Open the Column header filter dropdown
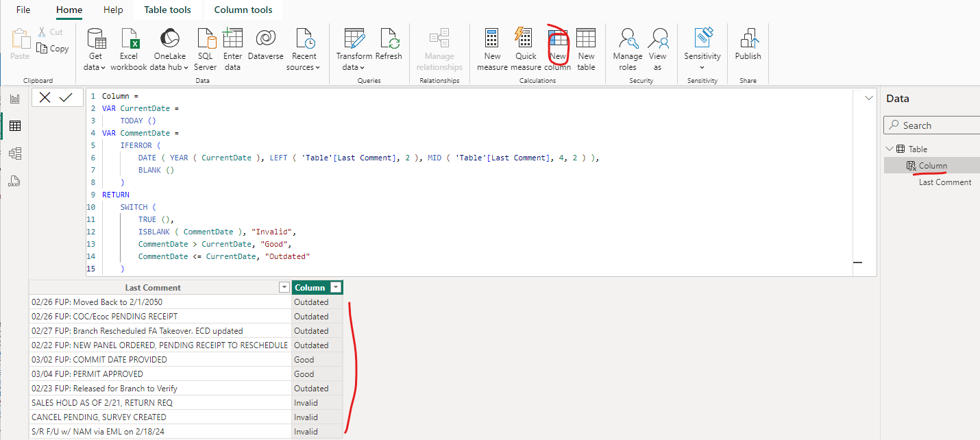The width and height of the screenshot is (980, 440). (x=335, y=287)
